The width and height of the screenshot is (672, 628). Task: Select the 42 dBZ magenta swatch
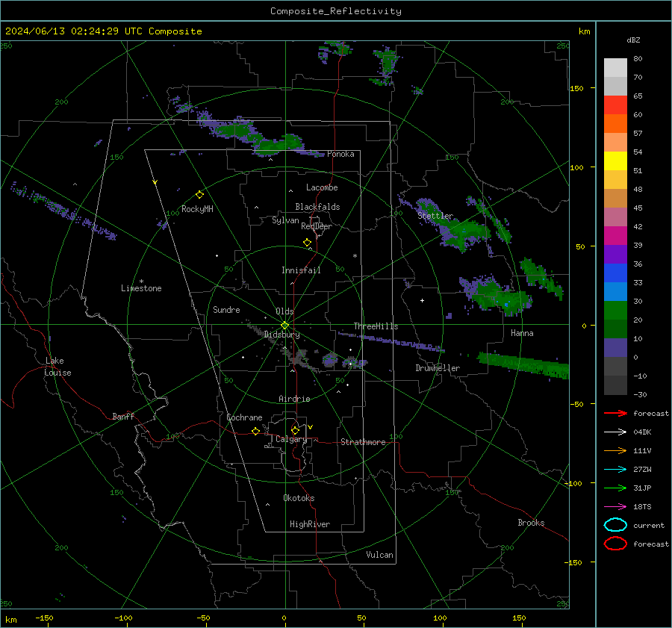(x=615, y=235)
